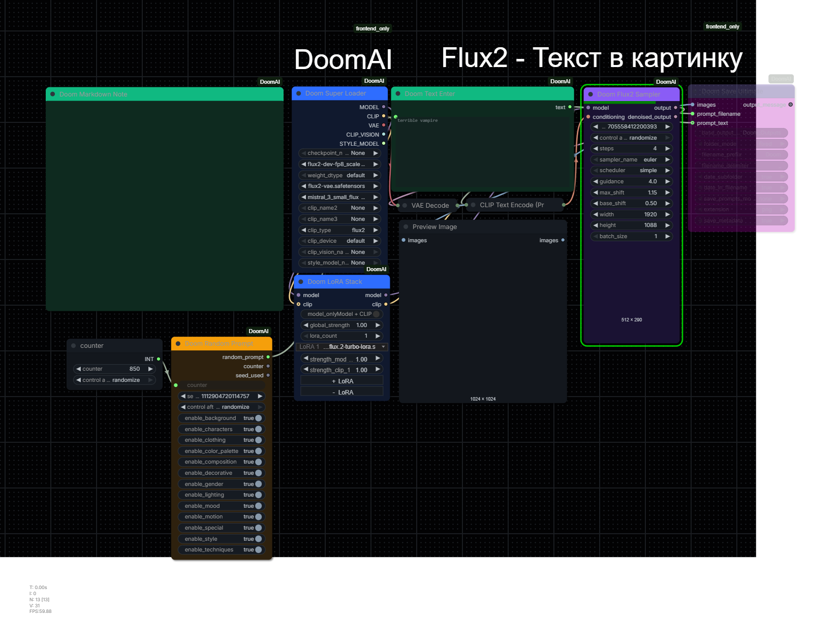Click the CLIP output port on Super Loader
Viewport: 840px width, 619px height.
click(x=384, y=116)
